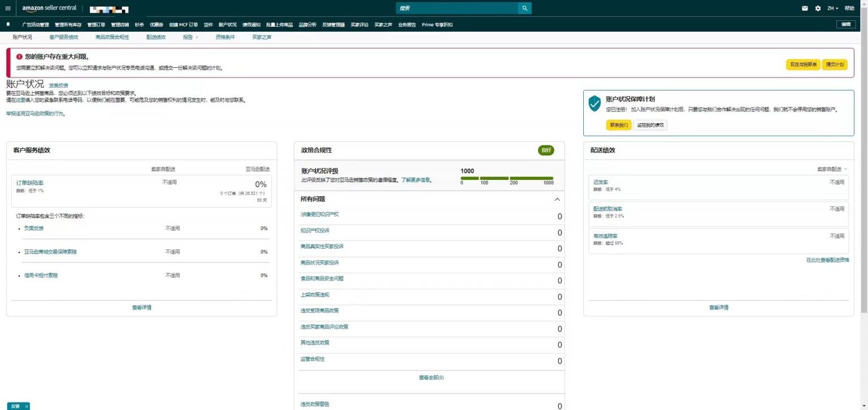This screenshot has height=410, width=868.
Task: Open Prime 专享折扣 in the favorites bar
Action: tap(437, 25)
